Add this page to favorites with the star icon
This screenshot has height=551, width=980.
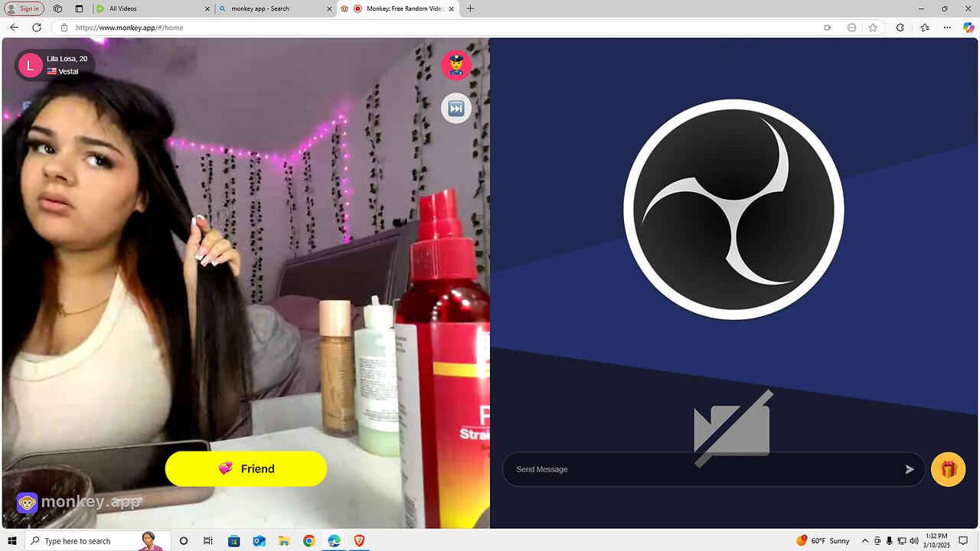click(x=873, y=28)
